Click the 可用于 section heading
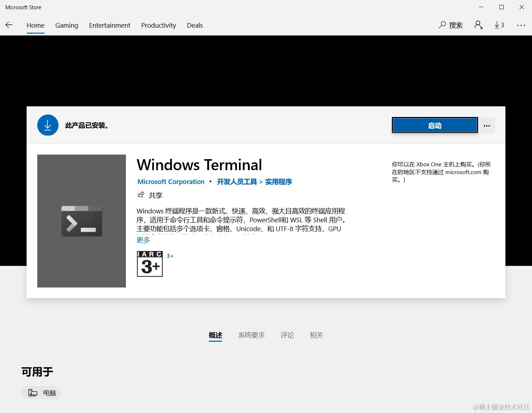The image size is (532, 413). pyautogui.click(x=37, y=372)
